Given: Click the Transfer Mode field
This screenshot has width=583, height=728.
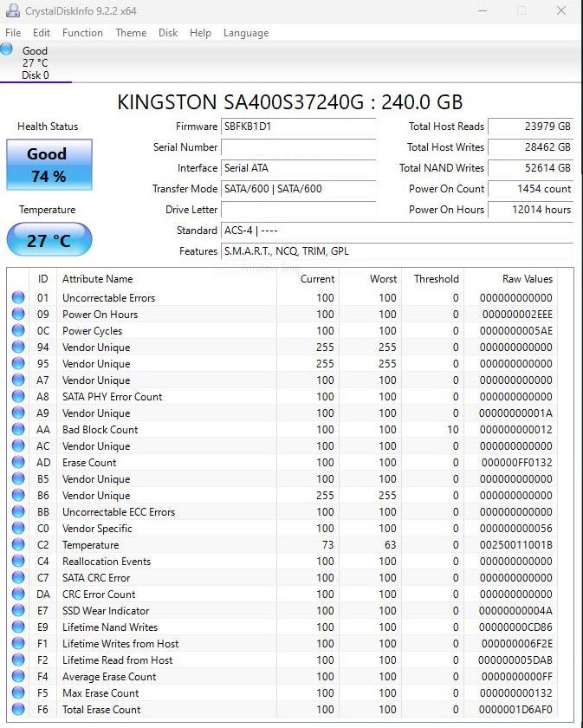Looking at the screenshot, I should tap(299, 189).
